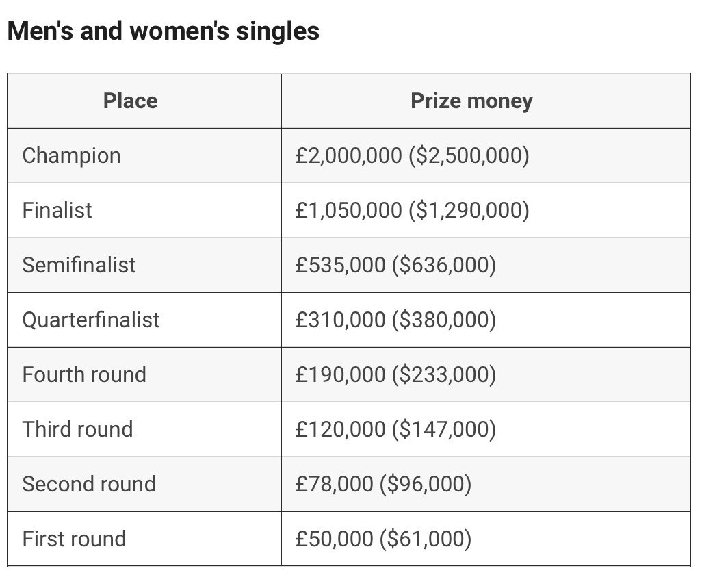The image size is (728, 588).
Task: Click the £535,000 ($636,000) prize cell
Action: coord(395,265)
